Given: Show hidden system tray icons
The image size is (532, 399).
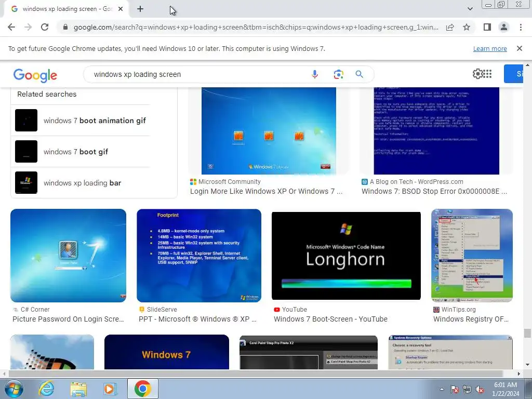Looking at the screenshot, I should click(442, 389).
